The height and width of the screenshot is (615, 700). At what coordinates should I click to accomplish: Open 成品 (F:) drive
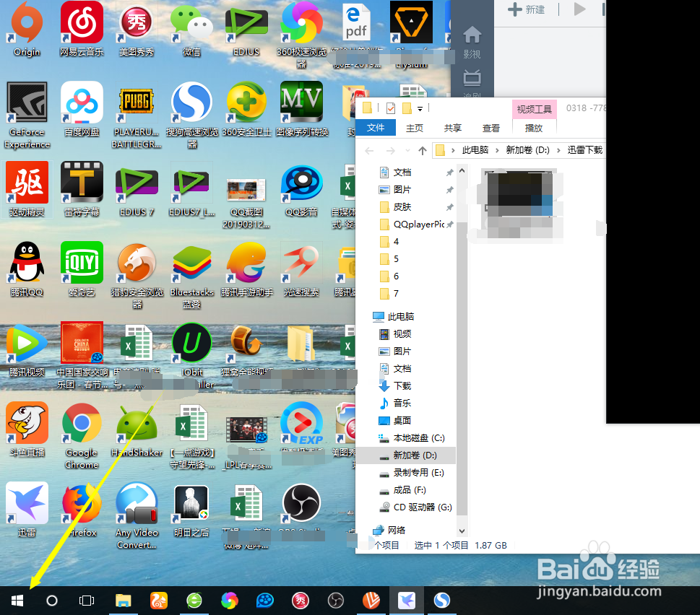[x=402, y=490]
